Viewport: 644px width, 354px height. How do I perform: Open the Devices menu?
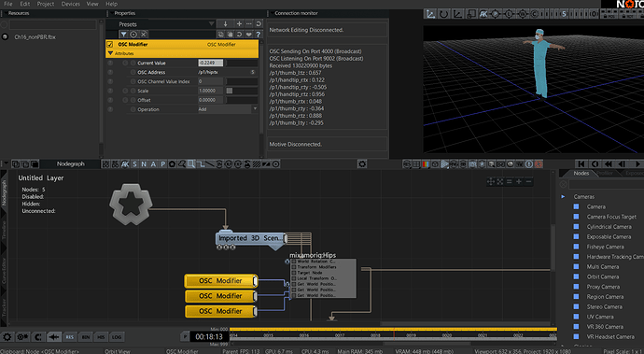[x=70, y=4]
